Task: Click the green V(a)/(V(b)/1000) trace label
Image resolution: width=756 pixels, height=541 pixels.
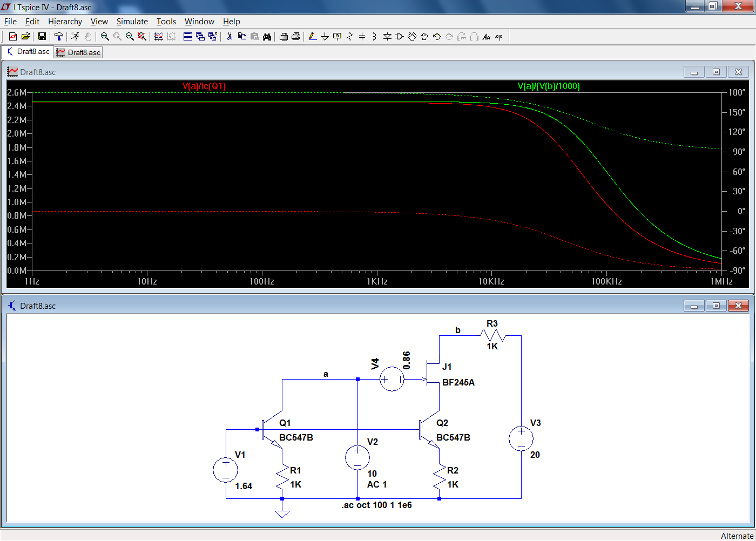Action: coord(549,86)
